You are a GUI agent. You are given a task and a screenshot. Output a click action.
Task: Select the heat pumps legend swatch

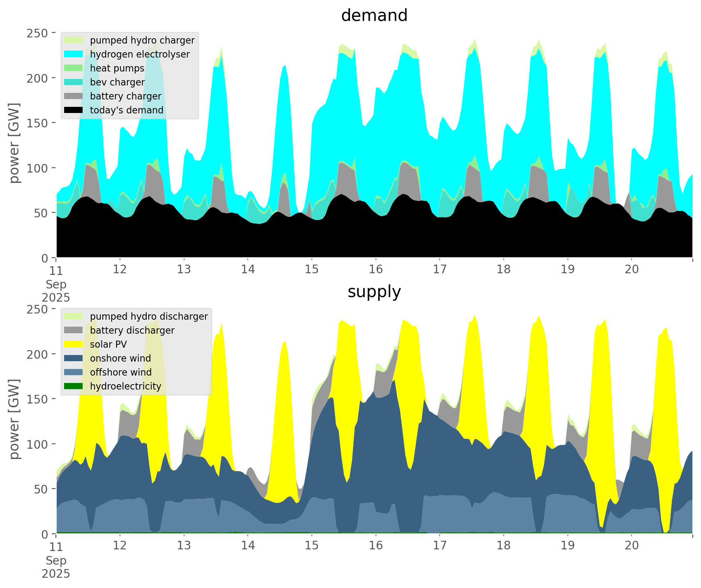click(x=74, y=68)
